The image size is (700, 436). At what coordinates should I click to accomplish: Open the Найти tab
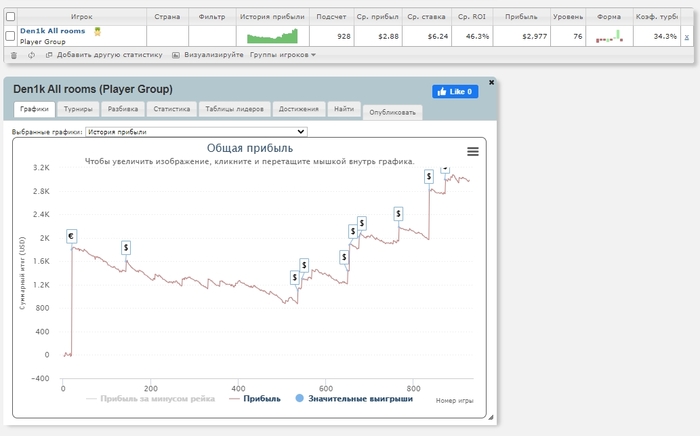pyautogui.click(x=344, y=109)
